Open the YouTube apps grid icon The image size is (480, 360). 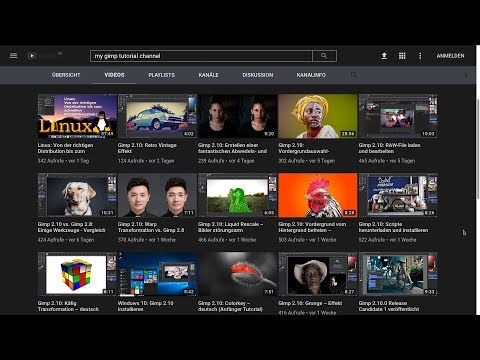point(402,56)
